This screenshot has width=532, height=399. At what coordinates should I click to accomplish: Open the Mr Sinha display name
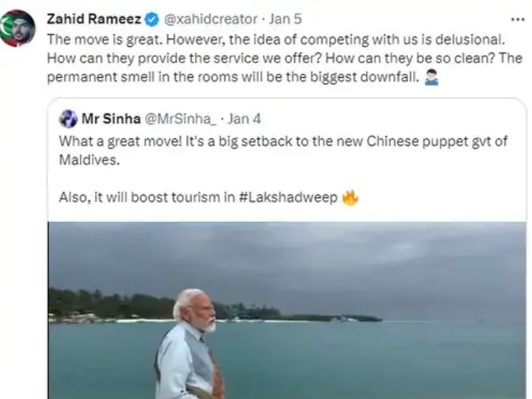pos(111,119)
